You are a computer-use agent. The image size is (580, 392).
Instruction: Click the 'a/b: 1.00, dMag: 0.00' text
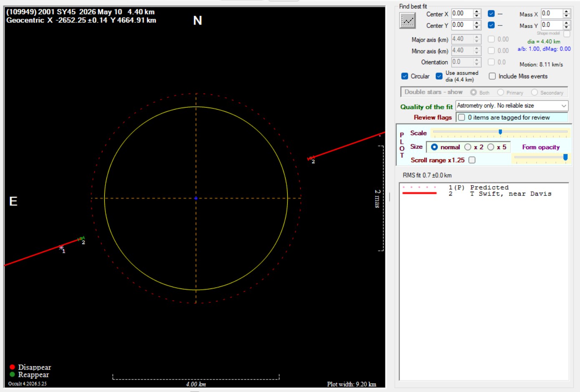pyautogui.click(x=544, y=49)
